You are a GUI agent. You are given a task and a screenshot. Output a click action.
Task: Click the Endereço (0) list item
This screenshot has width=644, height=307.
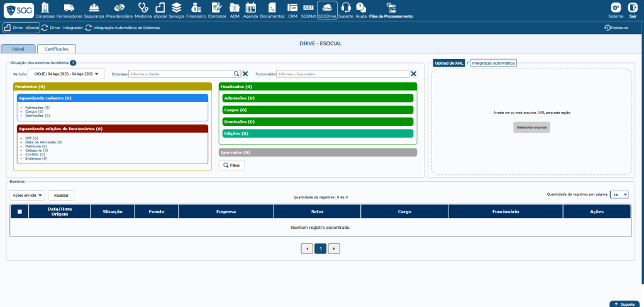[x=36, y=159]
